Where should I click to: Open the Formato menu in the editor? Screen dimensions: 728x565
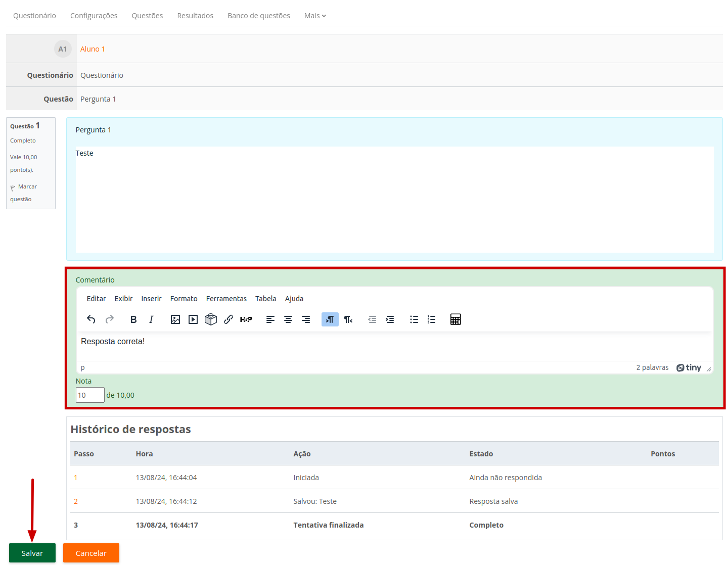(x=184, y=299)
